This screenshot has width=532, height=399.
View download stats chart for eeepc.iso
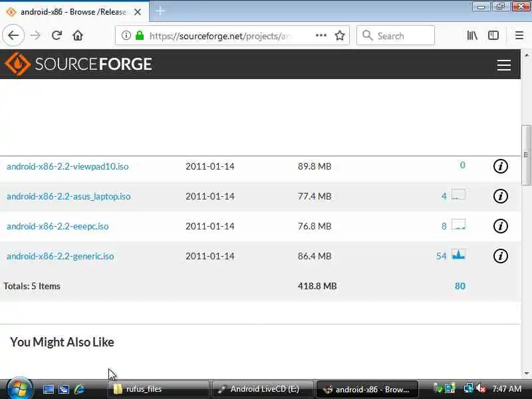458,225
